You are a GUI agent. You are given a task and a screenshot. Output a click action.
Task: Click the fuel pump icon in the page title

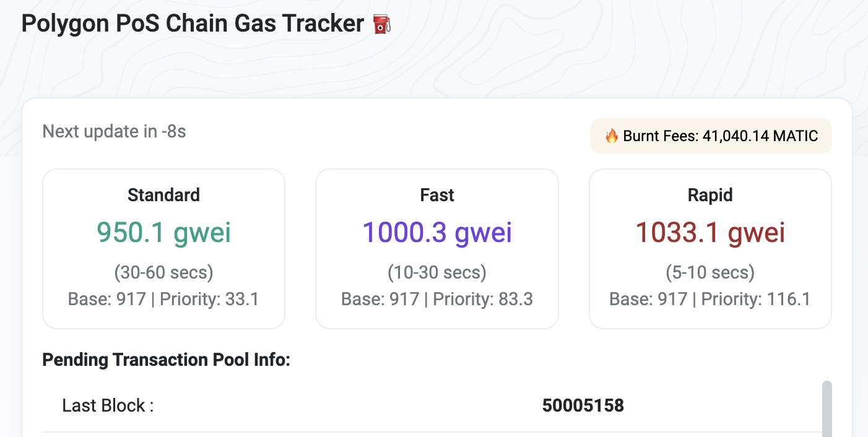[382, 23]
